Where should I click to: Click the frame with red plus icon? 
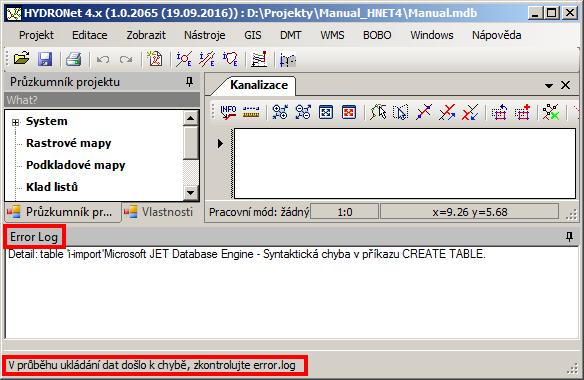pyautogui.click(x=522, y=112)
